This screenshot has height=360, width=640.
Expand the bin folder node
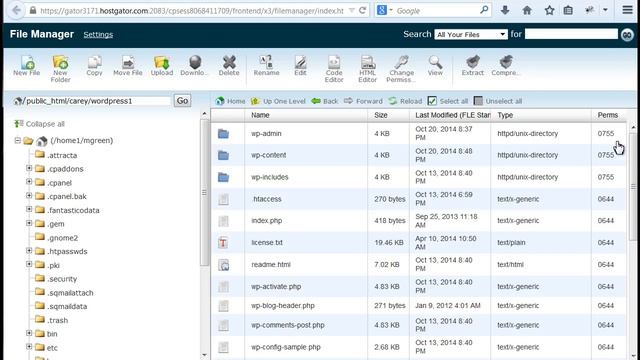point(29,333)
